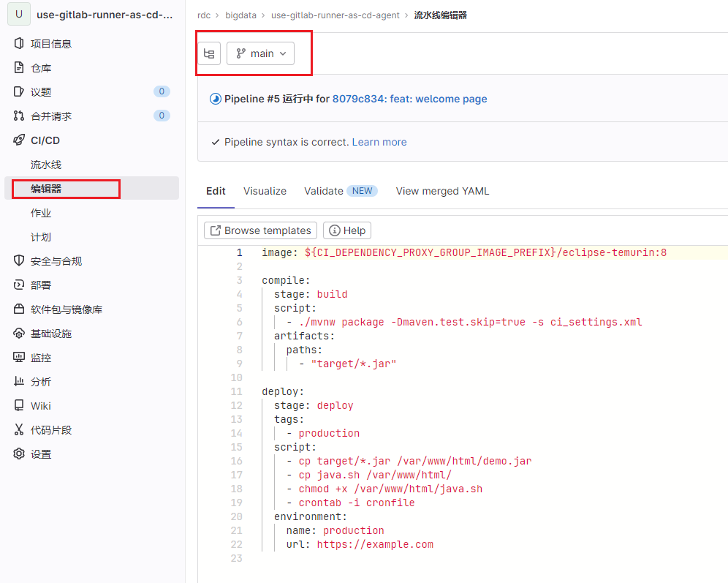
Task: Switch to the Visualize tab
Action: pyautogui.click(x=265, y=191)
